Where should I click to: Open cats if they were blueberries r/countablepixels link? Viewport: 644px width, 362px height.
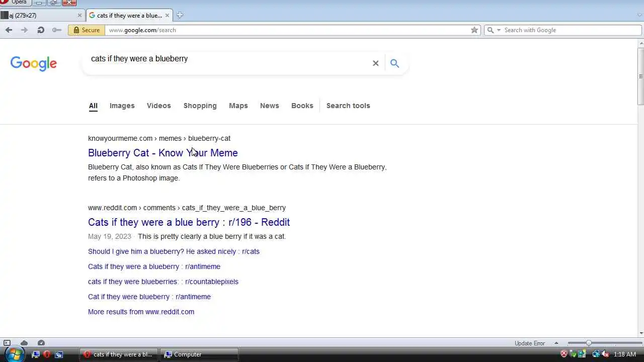coord(163,282)
